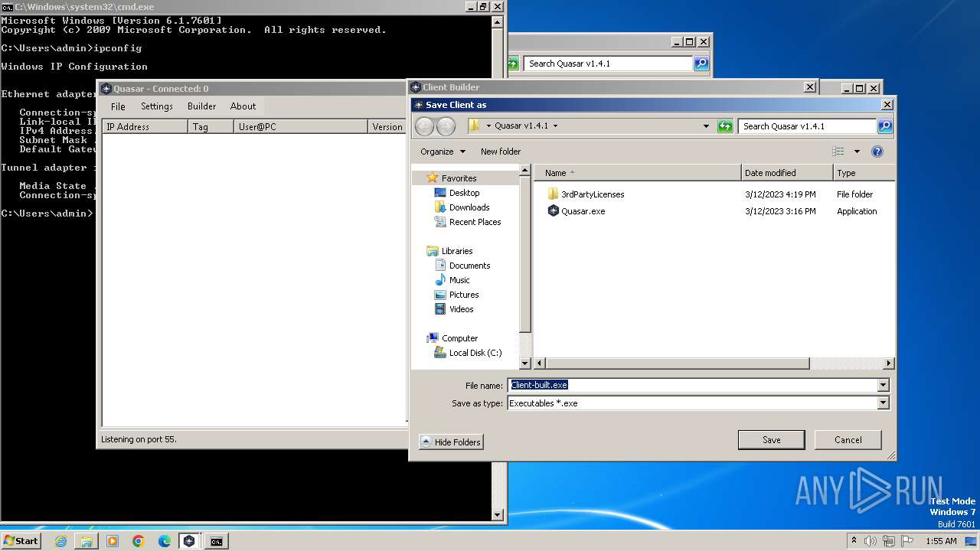Click file list horizontal scrollbar
This screenshot has width=980, height=551.
(677, 364)
